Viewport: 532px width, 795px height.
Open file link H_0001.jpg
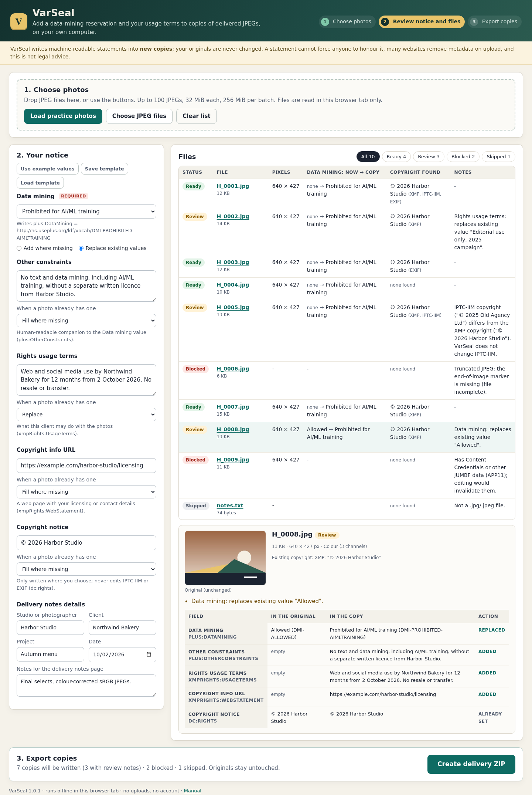click(233, 186)
